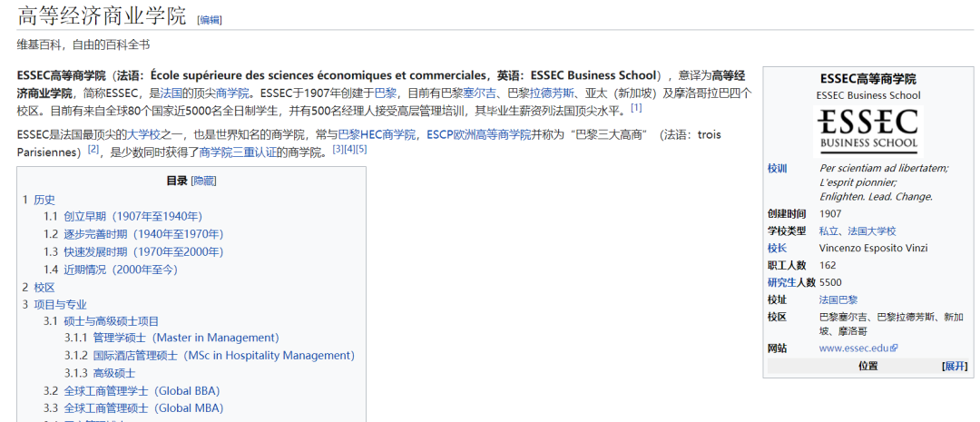Viewport: 980px width, 422px height.
Task: Click the motto Per scientiam ad libertatem
Action: (x=884, y=168)
